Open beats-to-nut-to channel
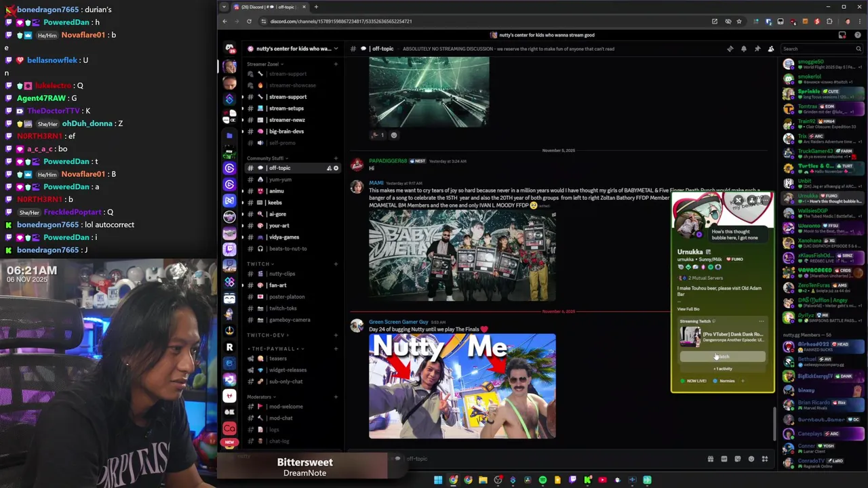The height and width of the screenshot is (488, 868). pyautogui.click(x=292, y=249)
